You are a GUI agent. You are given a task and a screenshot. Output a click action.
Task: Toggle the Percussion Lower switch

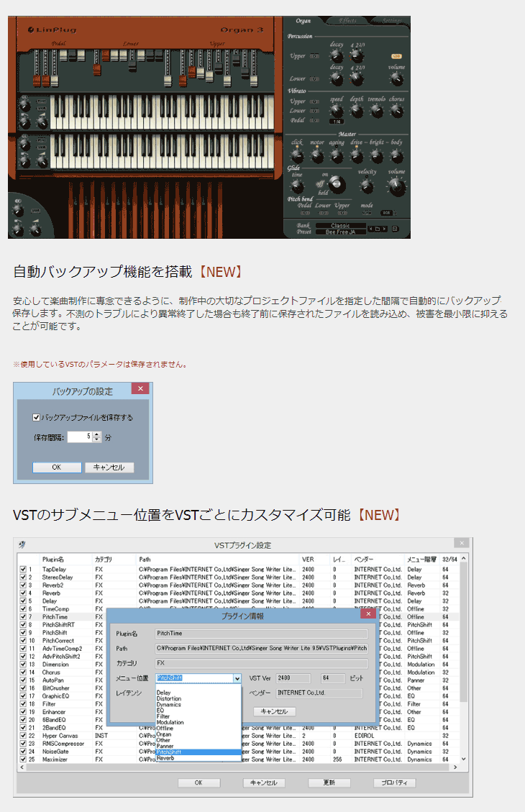tap(314, 78)
